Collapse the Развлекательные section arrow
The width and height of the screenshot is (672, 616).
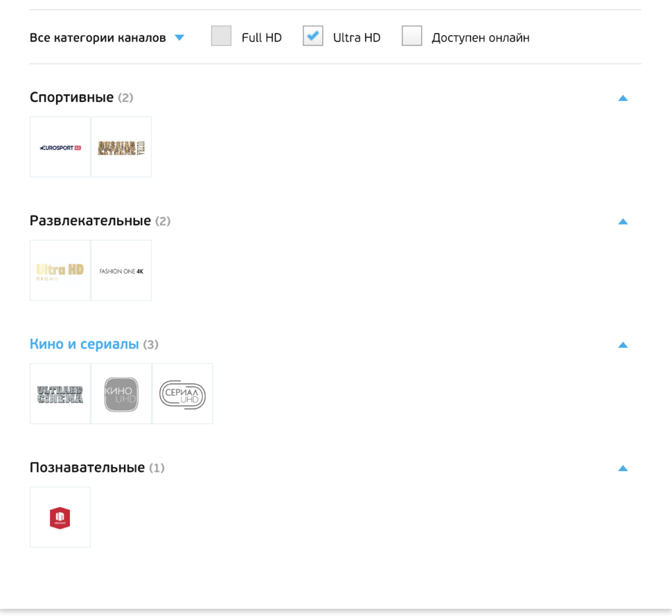(623, 221)
